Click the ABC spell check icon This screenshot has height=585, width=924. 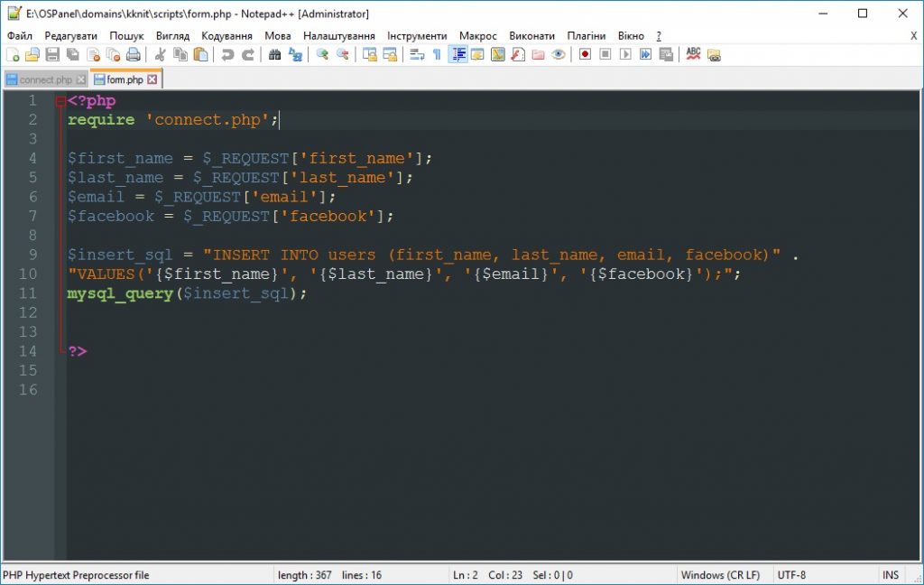[x=694, y=55]
